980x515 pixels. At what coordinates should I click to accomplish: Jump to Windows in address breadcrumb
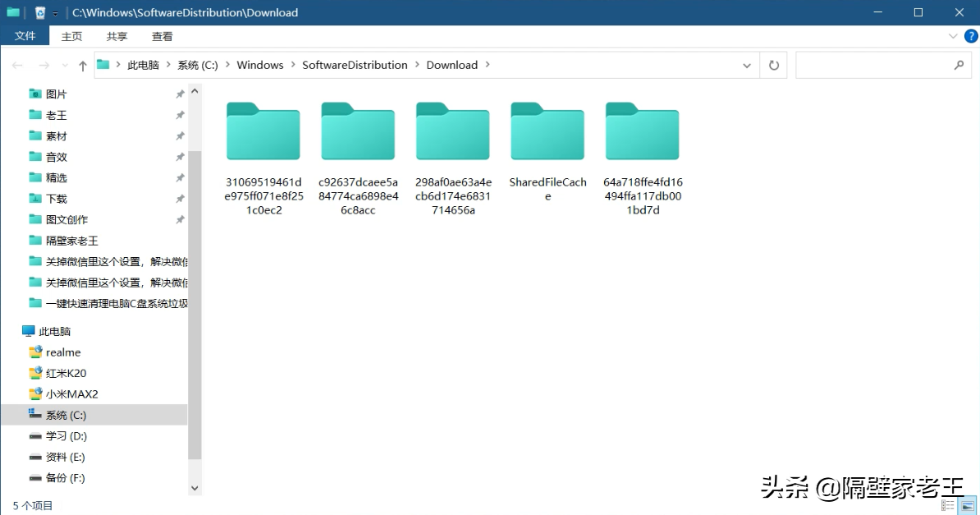pos(260,65)
